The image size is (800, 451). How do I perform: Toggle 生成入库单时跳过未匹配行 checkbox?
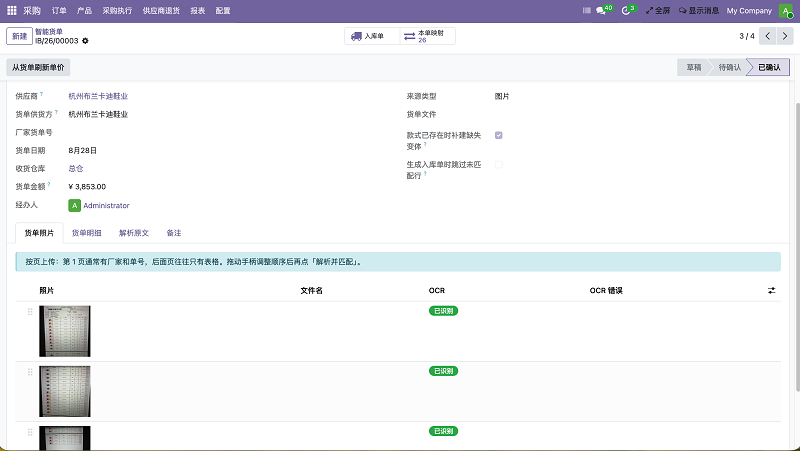coord(498,165)
